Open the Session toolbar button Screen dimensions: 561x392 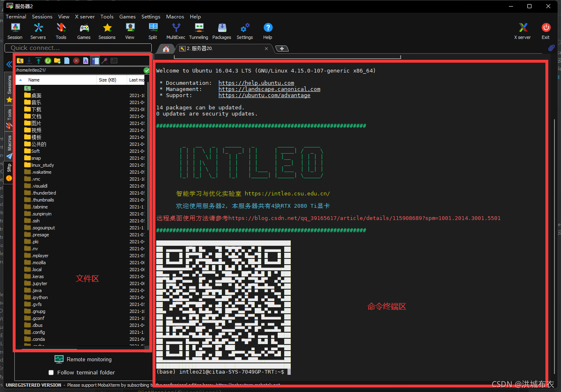pos(15,31)
